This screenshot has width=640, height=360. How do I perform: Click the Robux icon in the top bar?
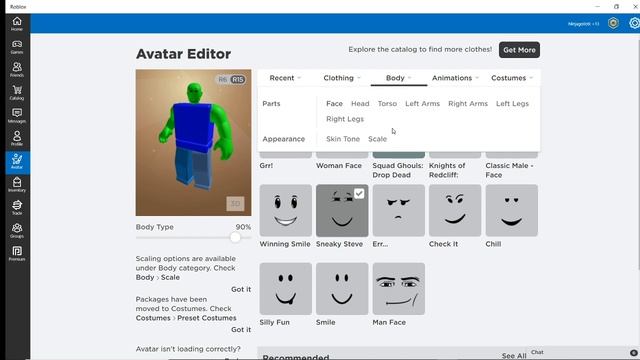point(613,23)
